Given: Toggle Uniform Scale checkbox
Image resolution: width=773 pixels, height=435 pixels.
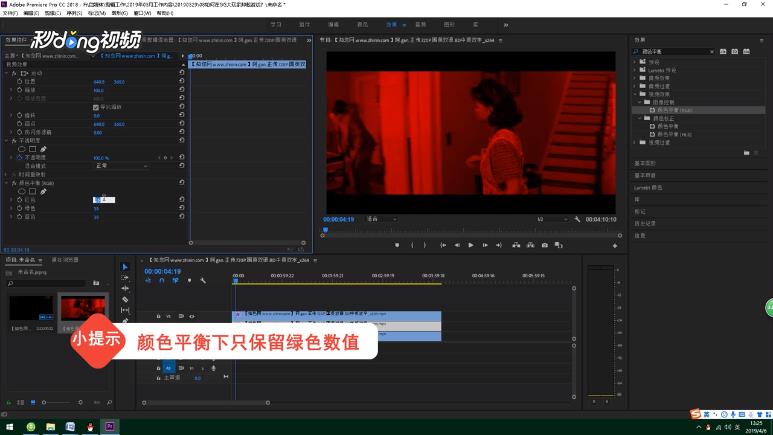Looking at the screenshot, I should 96,107.
